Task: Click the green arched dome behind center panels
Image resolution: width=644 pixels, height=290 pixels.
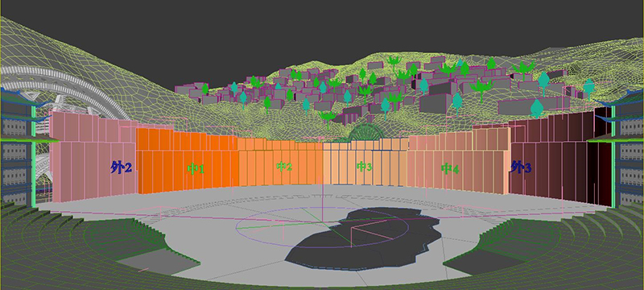Action: 366,134
